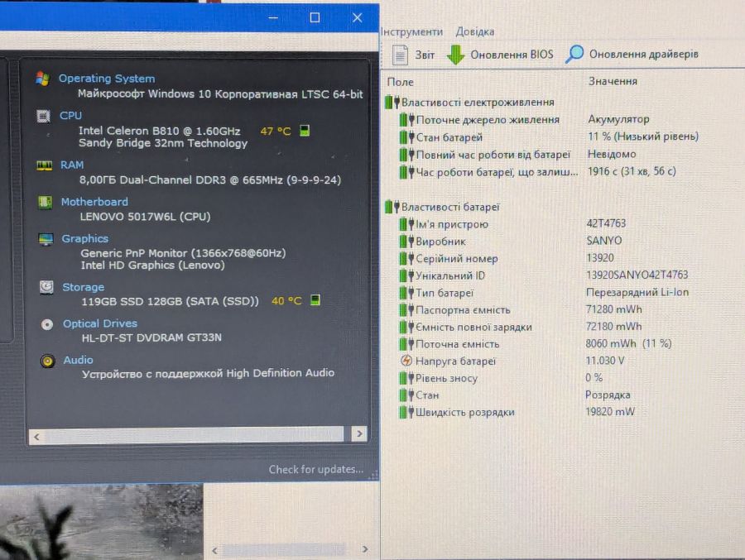This screenshot has width=745, height=560.
Task: Minimize the Speccy window
Action: [272, 18]
